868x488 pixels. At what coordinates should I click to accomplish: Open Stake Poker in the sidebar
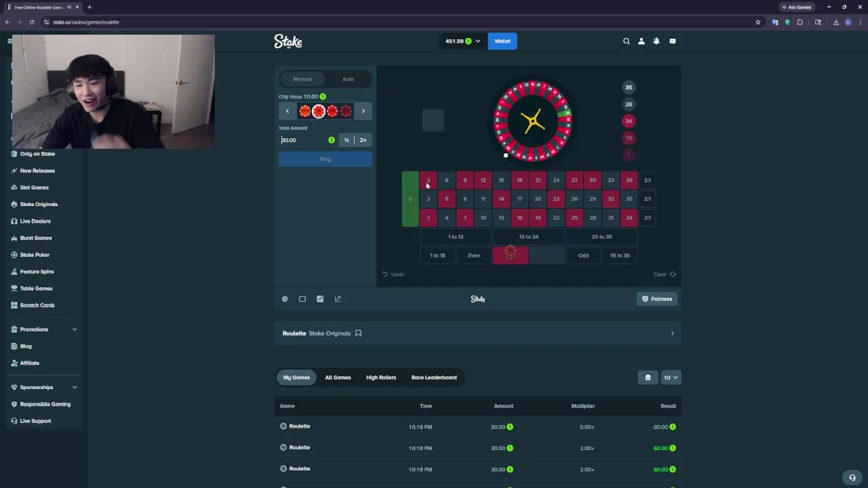(x=34, y=255)
